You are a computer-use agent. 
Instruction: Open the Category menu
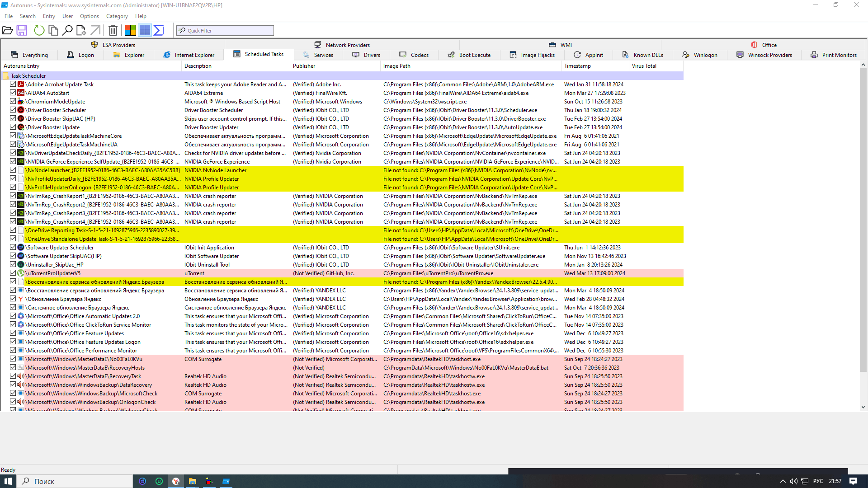[117, 16]
